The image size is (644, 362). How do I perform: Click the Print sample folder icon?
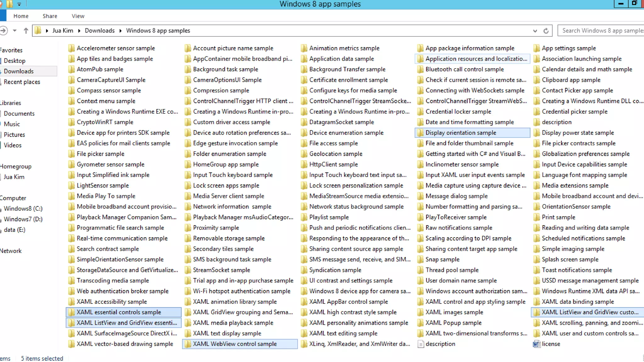pyautogui.click(x=536, y=217)
